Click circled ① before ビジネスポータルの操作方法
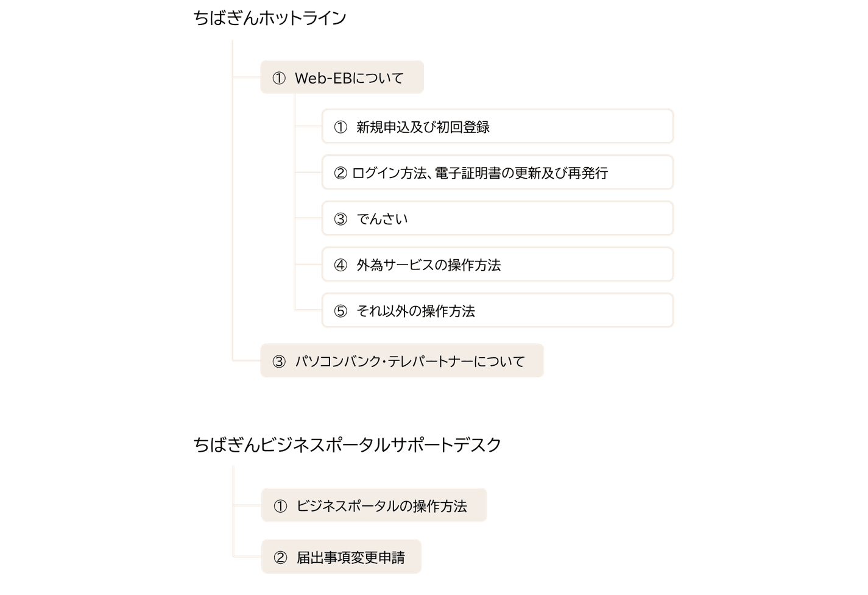The image size is (868, 595). click(x=280, y=506)
